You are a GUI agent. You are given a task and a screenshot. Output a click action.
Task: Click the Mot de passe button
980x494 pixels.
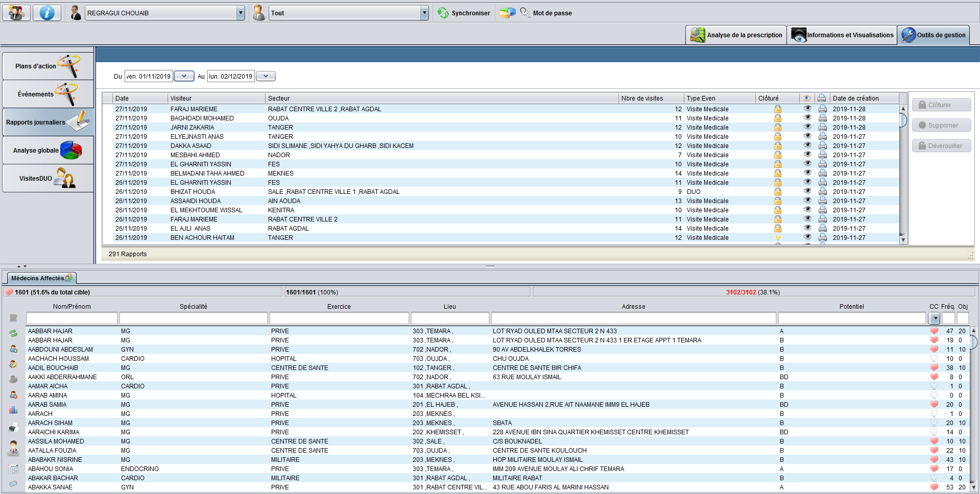[x=546, y=13]
